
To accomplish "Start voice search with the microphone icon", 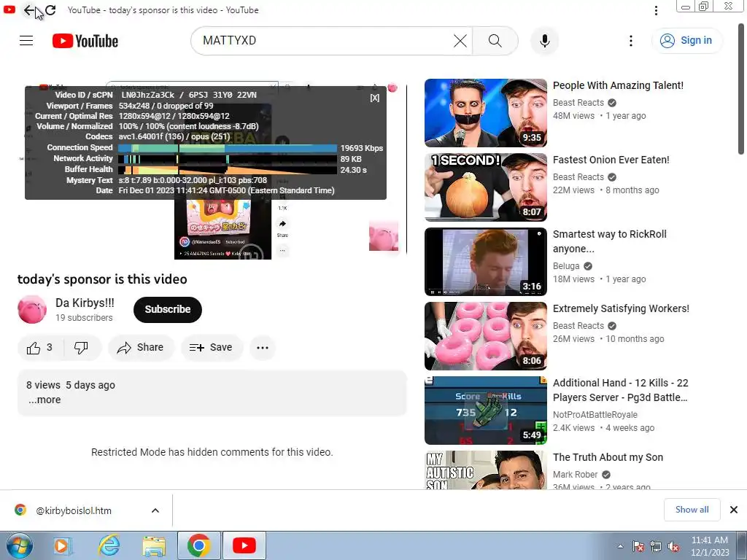I will (x=544, y=41).
